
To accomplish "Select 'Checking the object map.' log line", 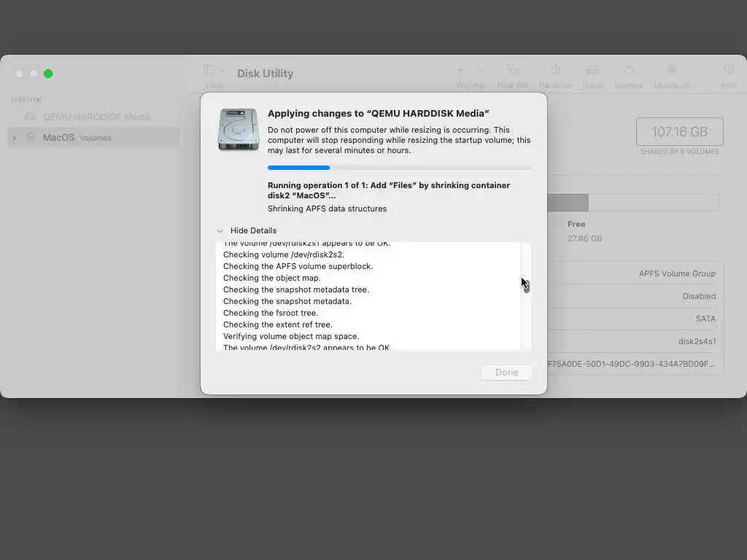I will [271, 278].
